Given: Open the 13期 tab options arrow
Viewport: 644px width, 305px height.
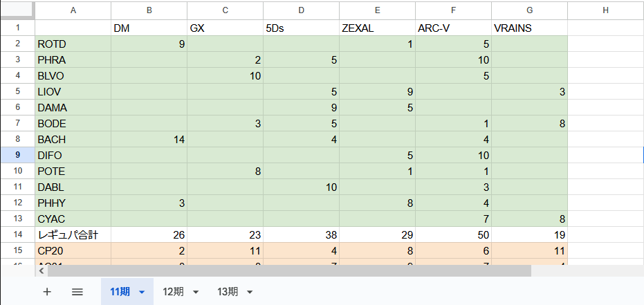Looking at the screenshot, I should [249, 292].
